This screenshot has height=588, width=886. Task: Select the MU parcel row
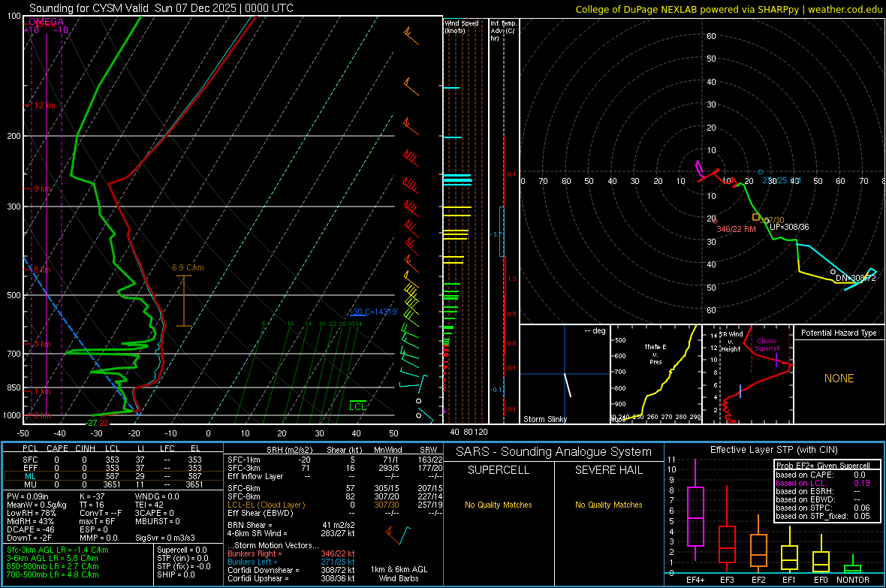point(113,484)
